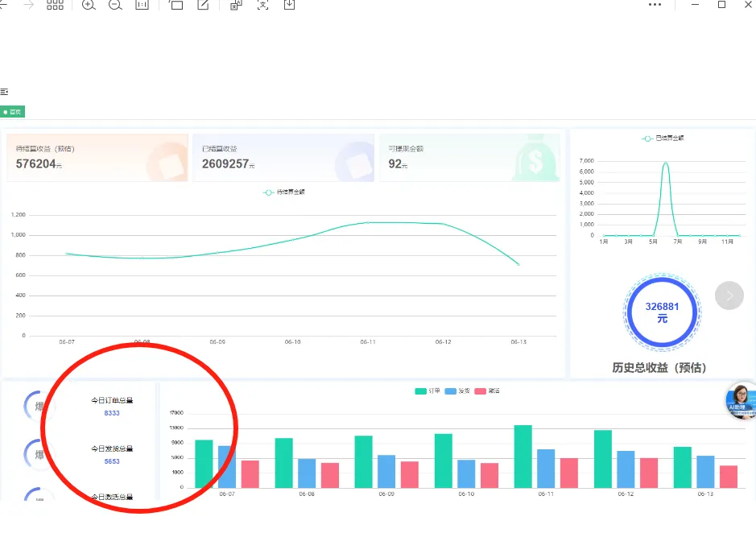Viewport: 756px width, 558px height.
Task: Click the zoom out magnifier icon
Action: coord(115,5)
